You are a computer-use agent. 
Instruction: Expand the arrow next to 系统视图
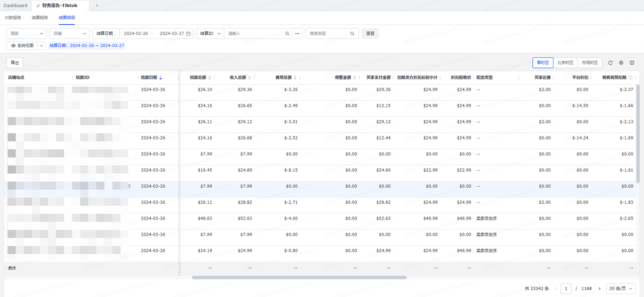pos(42,45)
